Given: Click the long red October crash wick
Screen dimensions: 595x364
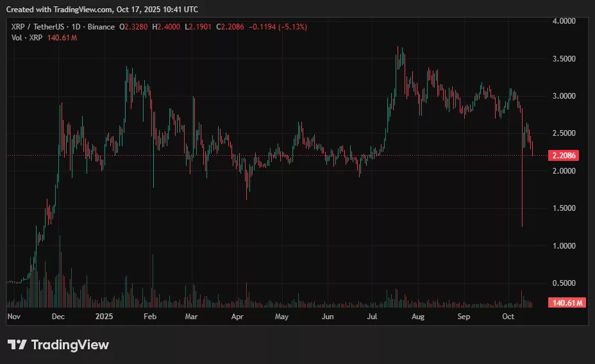Looking at the screenshot, I should tap(523, 192).
